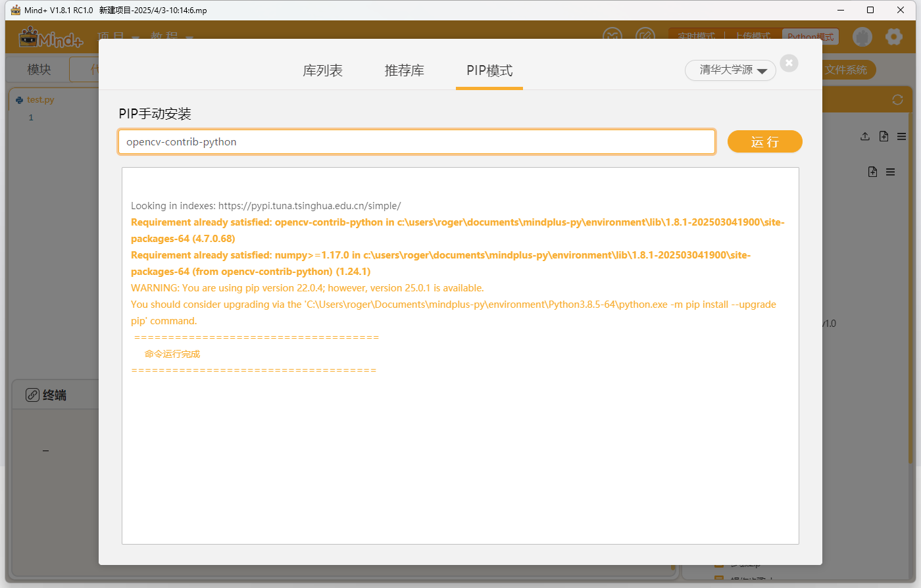Image resolution: width=921 pixels, height=588 pixels.
Task: Click the PIP手动安装 heading
Action: coord(155,114)
